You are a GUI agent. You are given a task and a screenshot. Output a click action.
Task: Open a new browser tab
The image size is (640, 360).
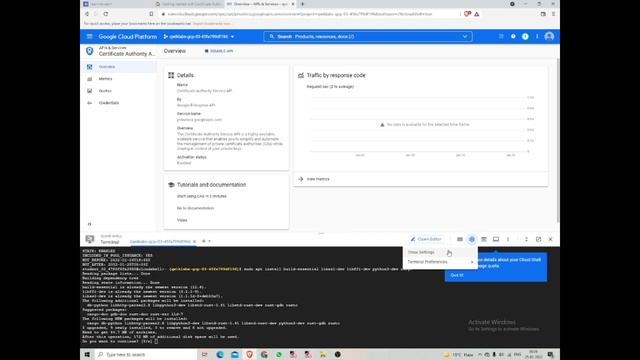coord(302,4)
